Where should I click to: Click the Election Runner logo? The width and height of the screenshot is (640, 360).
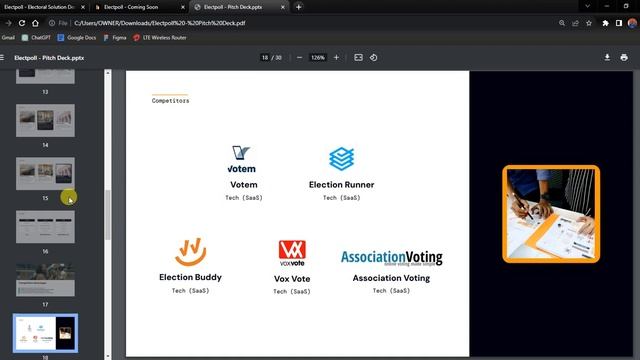(x=342, y=159)
